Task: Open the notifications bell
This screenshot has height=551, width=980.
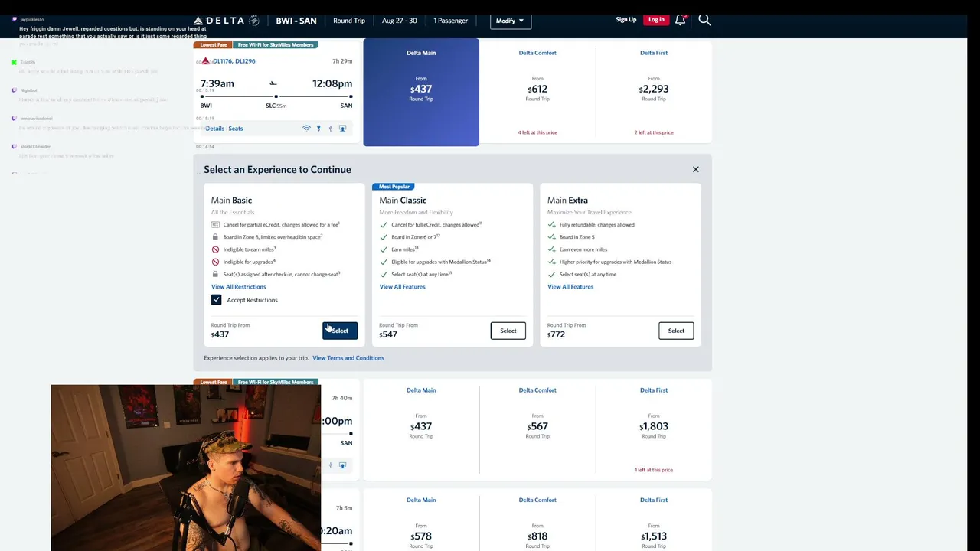Action: click(x=680, y=20)
